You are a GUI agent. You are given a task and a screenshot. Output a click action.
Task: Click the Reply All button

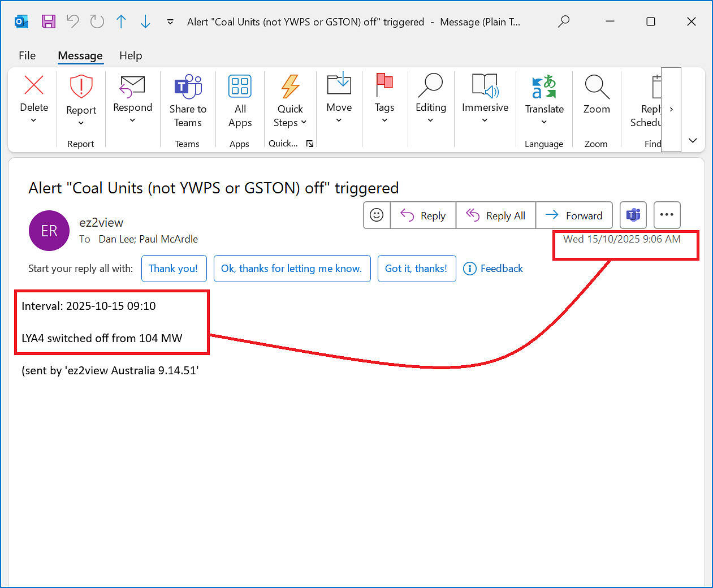[496, 215]
